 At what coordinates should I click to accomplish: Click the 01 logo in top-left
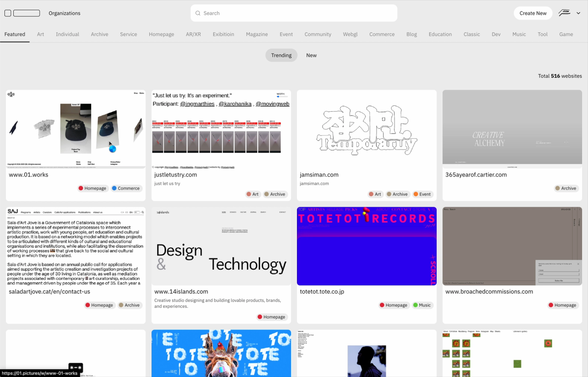[22, 13]
